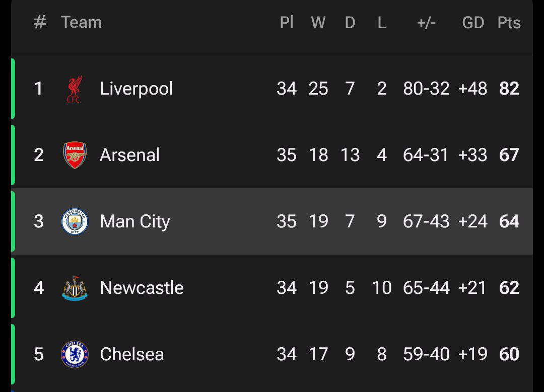
Task: Click Newcastle's position number 4
Action: click(39, 288)
